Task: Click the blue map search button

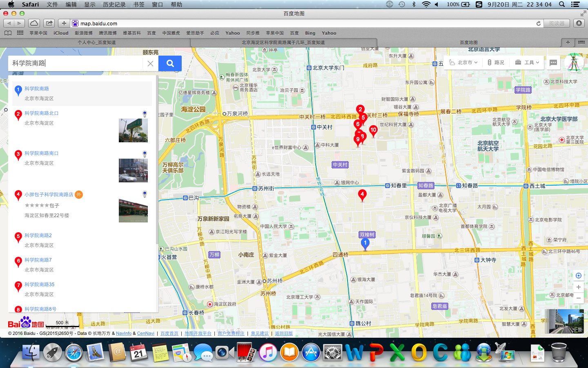Action: click(170, 63)
